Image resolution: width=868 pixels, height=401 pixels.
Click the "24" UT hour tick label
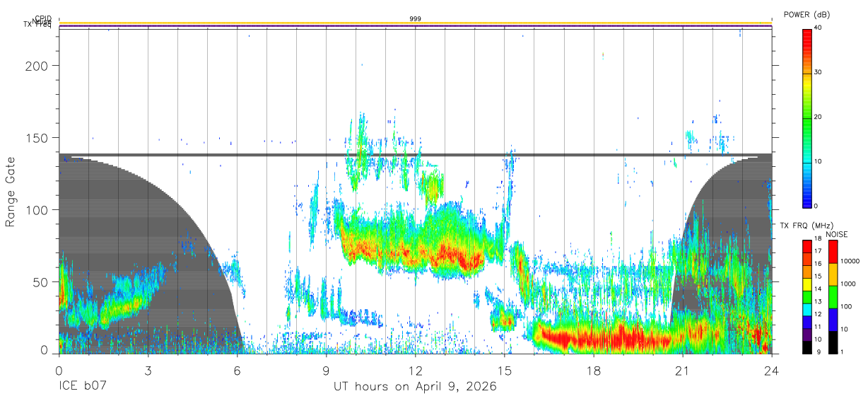[772, 370]
